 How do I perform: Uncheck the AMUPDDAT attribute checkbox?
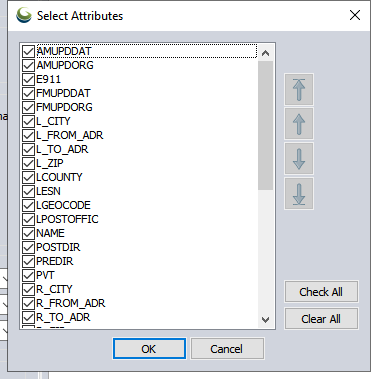(29, 51)
